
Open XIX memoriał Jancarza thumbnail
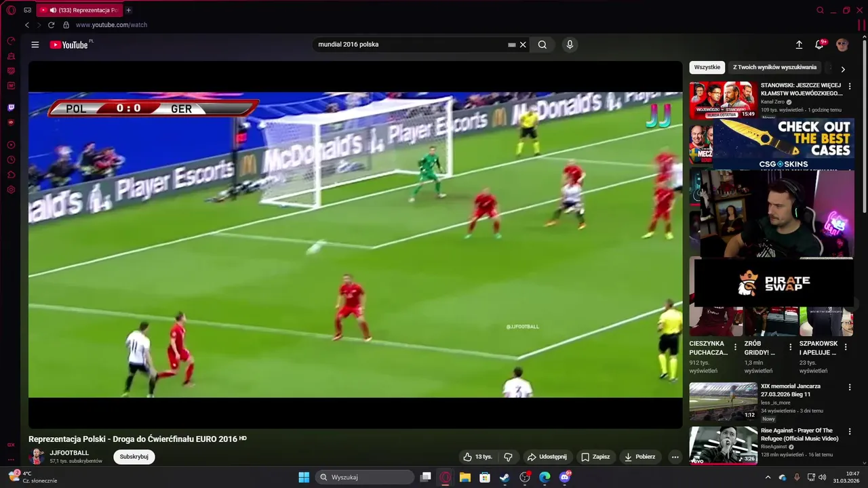(x=724, y=401)
